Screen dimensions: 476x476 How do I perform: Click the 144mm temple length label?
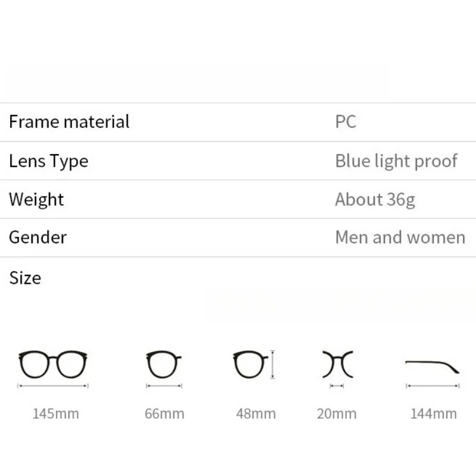pyautogui.click(x=433, y=414)
